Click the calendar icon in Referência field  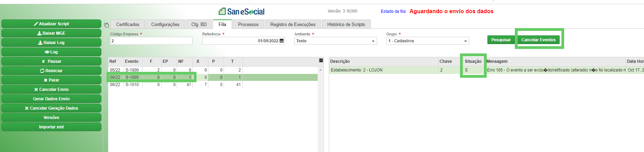click(282, 41)
